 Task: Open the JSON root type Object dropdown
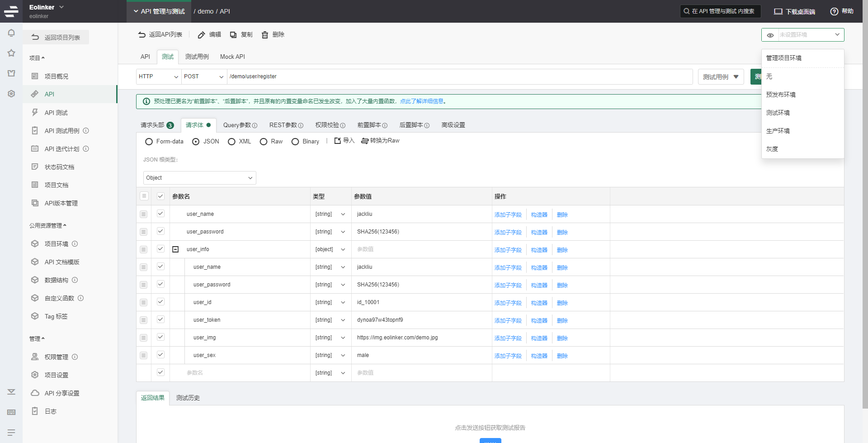coord(199,178)
